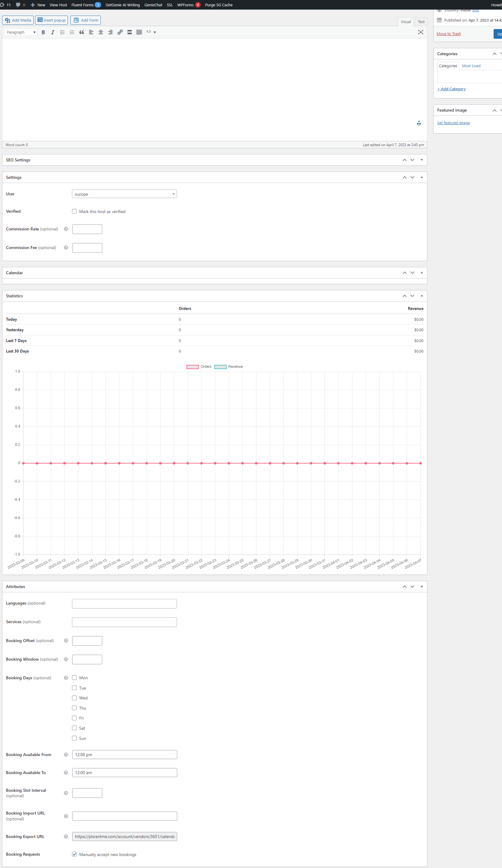Screen dimensions: 502x868
Task: Align text left
Action: coord(91,32)
